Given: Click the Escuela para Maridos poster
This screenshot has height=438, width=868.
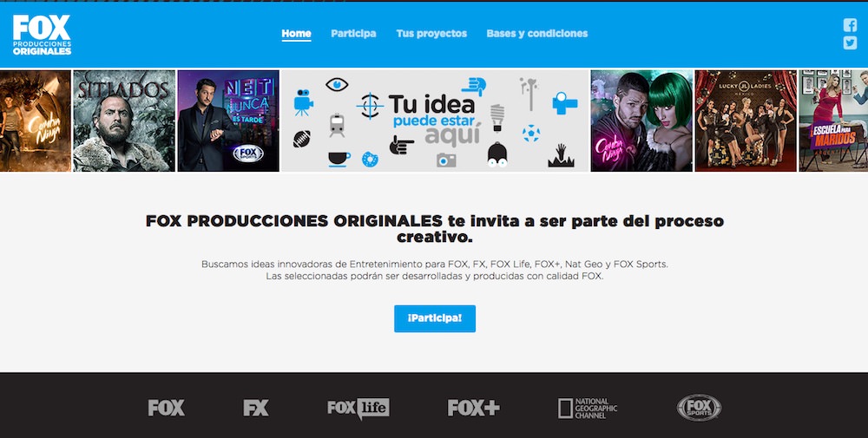Looking at the screenshot, I should coord(833,121).
